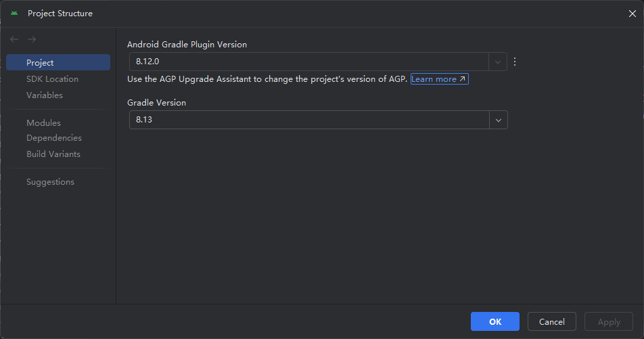This screenshot has height=339, width=644.
Task: Open the Modules section
Action: (43, 123)
